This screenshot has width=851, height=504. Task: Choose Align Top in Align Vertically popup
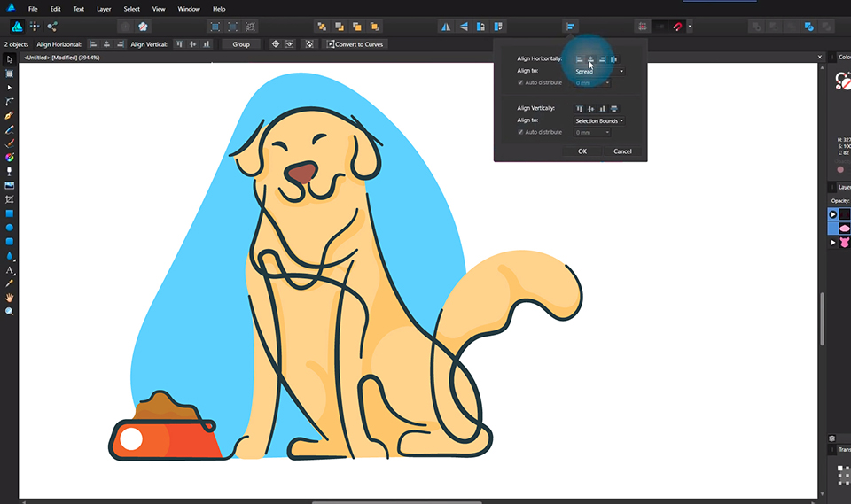click(579, 108)
